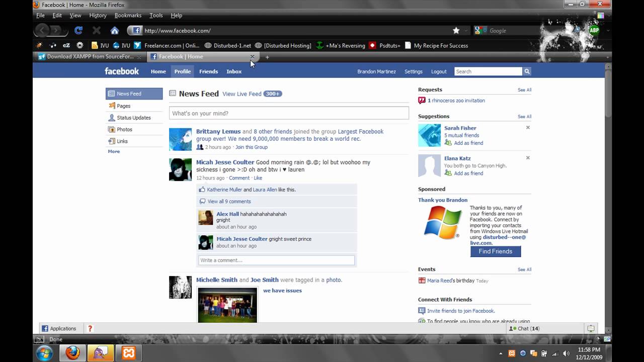Open the volume speaker tray icon
Image resolution: width=644 pixels, height=362 pixels.
[566, 353]
